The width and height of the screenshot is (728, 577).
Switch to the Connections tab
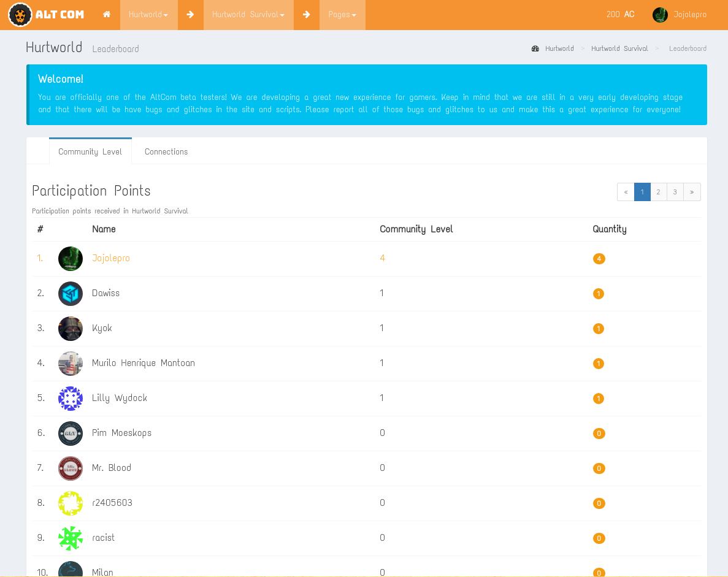click(166, 151)
